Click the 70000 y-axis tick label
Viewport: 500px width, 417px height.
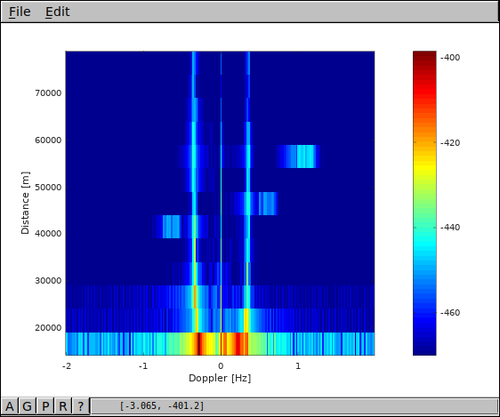point(48,93)
